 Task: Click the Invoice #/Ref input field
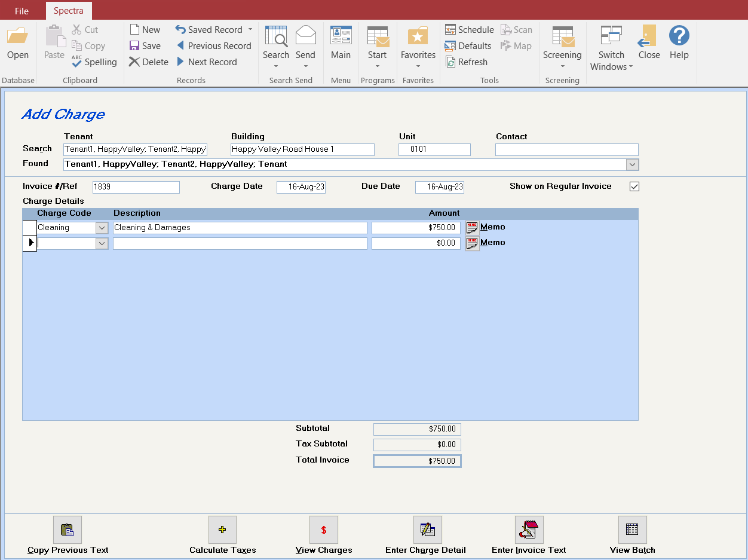[x=136, y=187]
